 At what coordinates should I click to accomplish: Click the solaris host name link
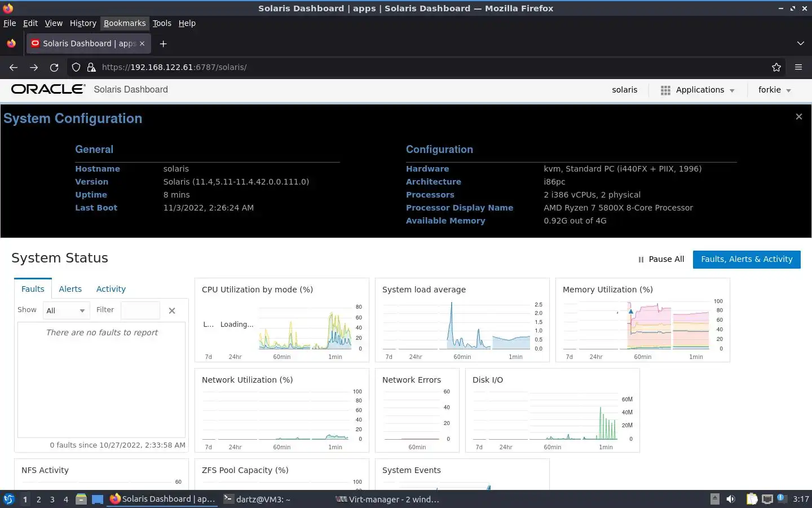coord(624,90)
